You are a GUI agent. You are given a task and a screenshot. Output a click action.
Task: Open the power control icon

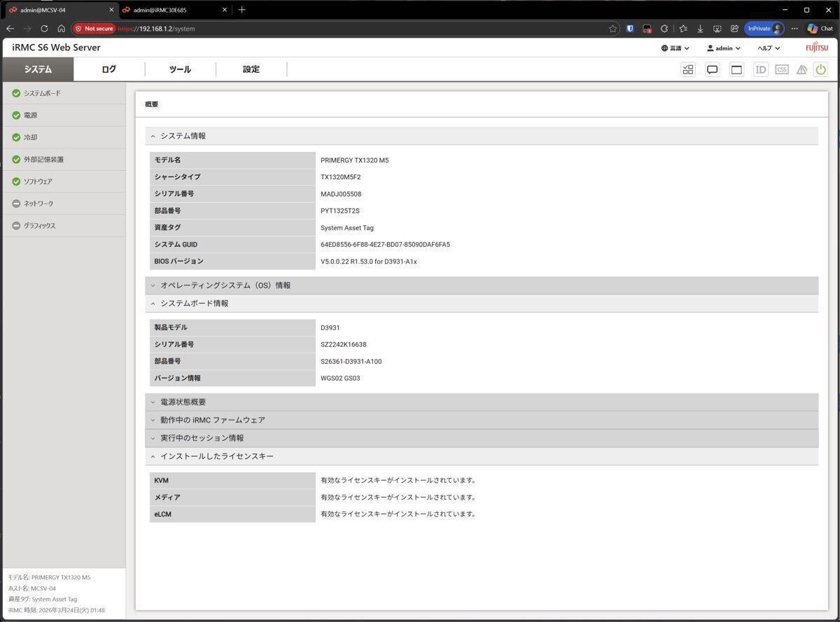coord(820,69)
